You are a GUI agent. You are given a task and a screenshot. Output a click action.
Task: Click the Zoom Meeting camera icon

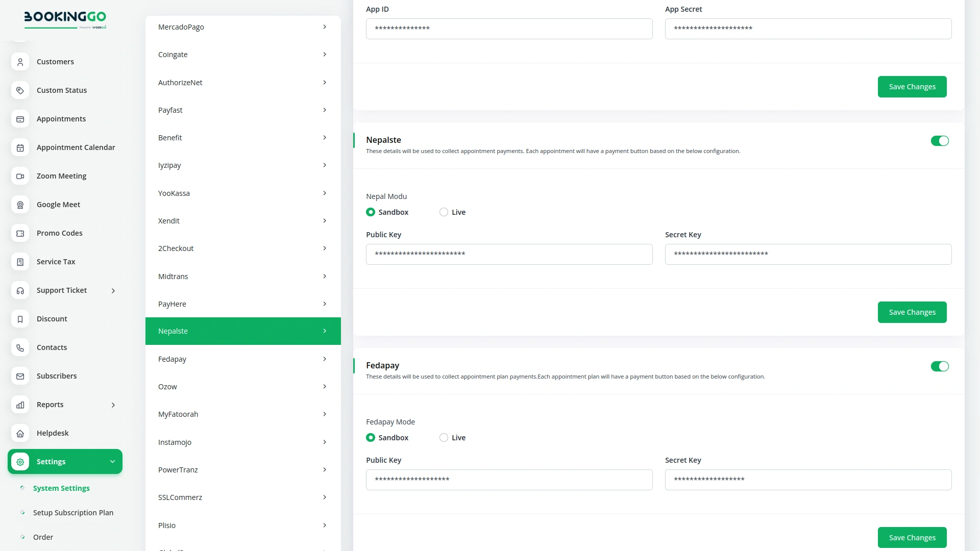coord(20,176)
